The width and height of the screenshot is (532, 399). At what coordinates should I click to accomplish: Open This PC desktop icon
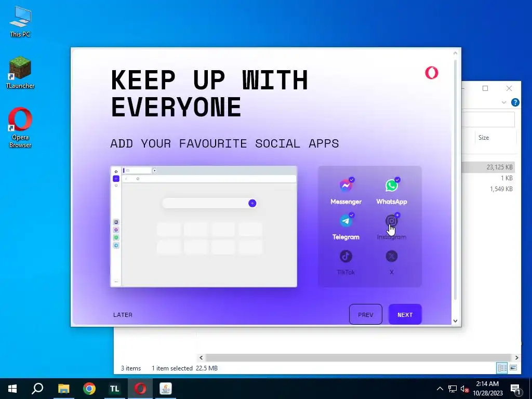point(20,21)
